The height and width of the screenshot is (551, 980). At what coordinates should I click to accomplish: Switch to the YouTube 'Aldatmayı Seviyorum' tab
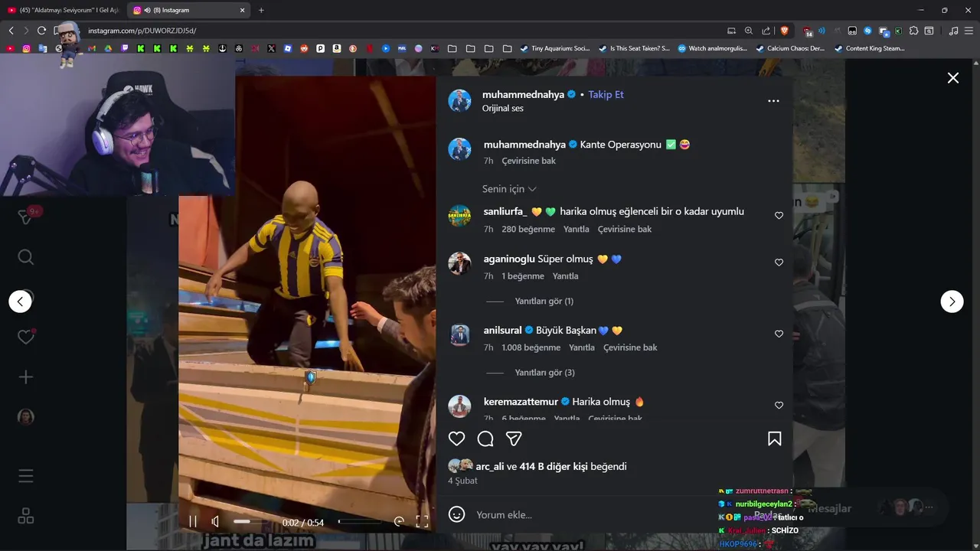click(x=63, y=10)
